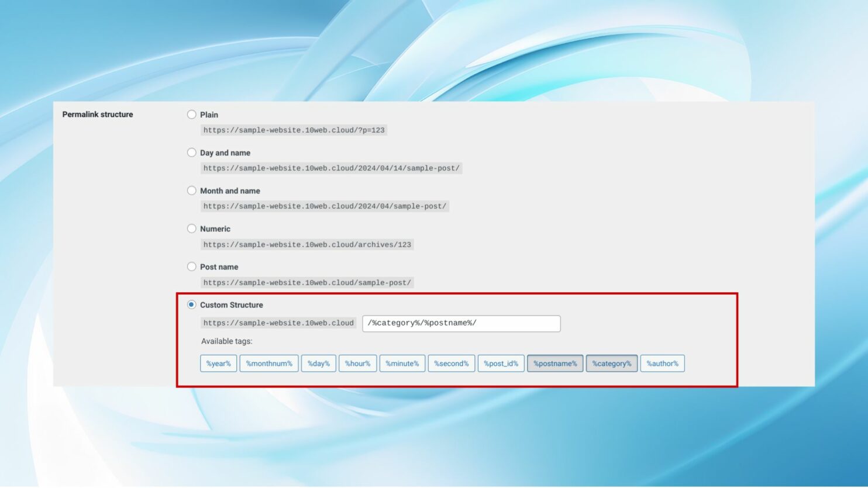Add the %author% tag to the permalink
This screenshot has width=868, height=488.
pos(662,363)
